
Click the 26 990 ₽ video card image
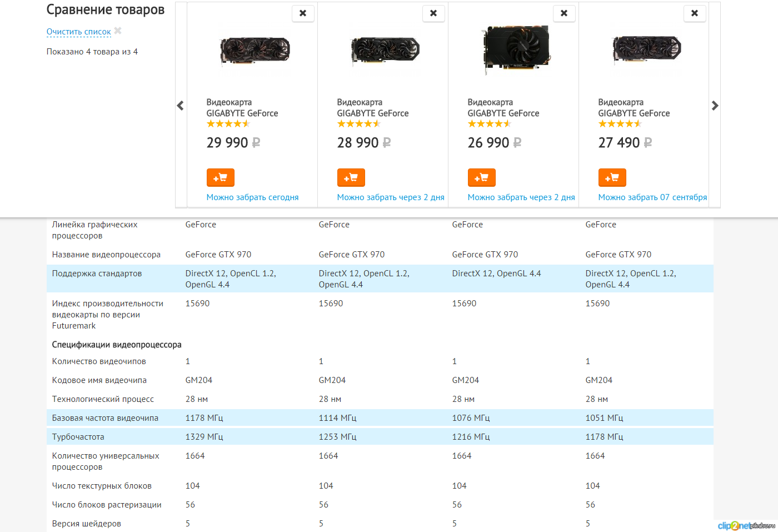(517, 50)
